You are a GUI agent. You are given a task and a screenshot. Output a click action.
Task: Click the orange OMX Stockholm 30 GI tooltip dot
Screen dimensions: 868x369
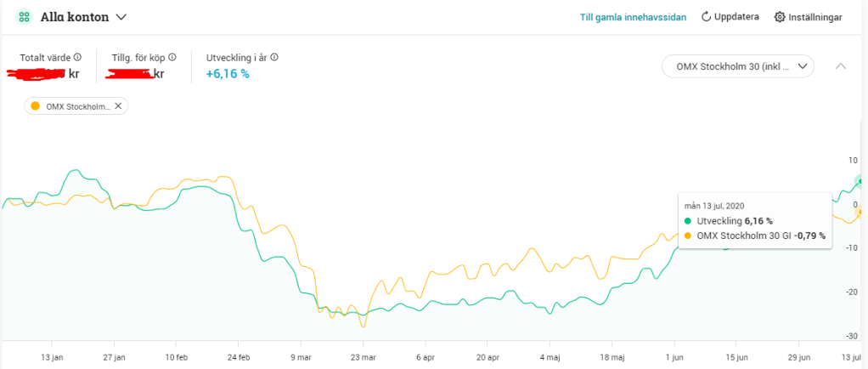pos(689,236)
